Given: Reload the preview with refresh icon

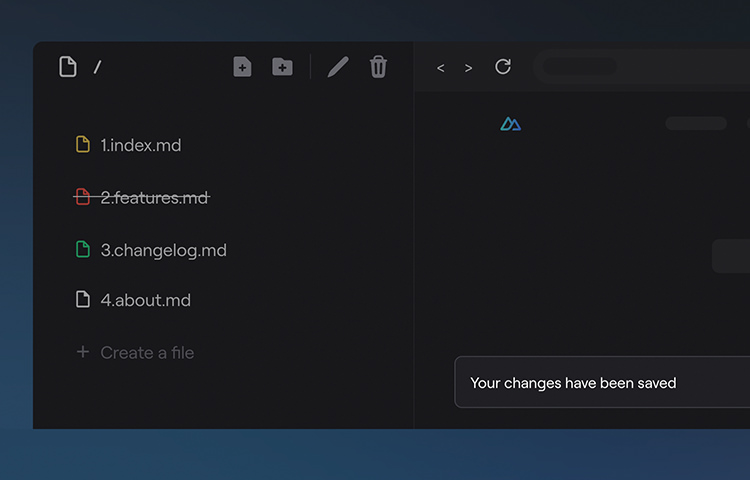Looking at the screenshot, I should 503,66.
